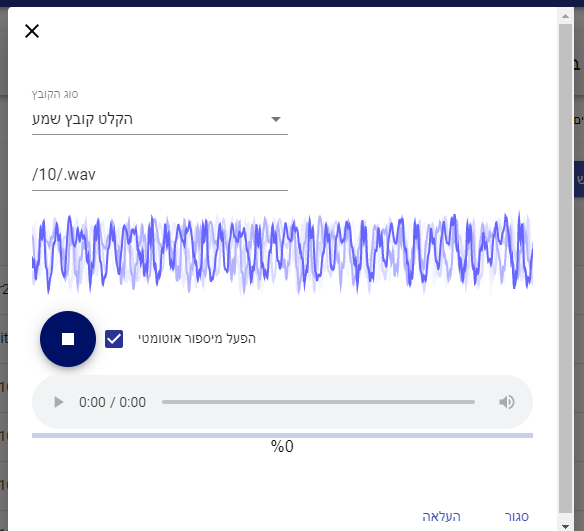This screenshot has width=584, height=531.
Task: Uncheck הפעל מיספור אוטומטי checkbox
Action: [x=114, y=339]
